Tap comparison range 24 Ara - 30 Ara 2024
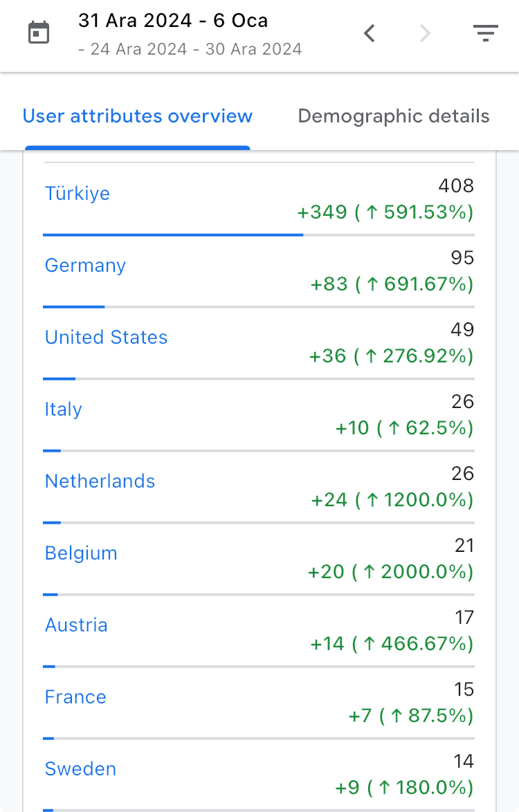This screenshot has width=519, height=812. point(190,49)
